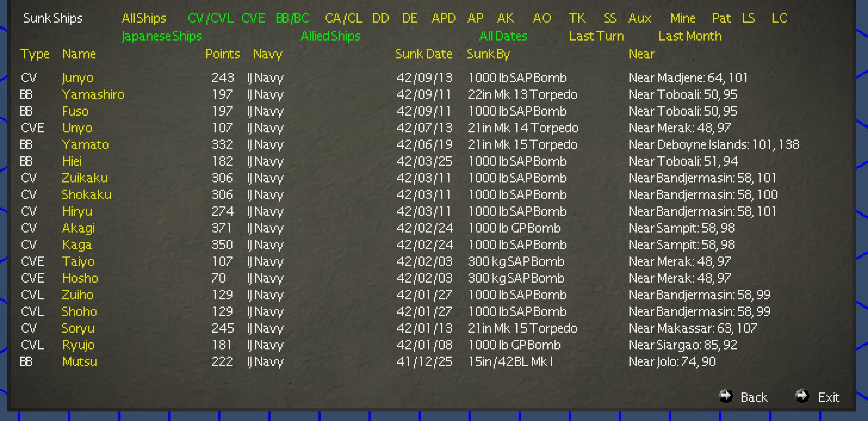The width and height of the screenshot is (868, 421).
Task: Open the escort carrier Hosho
Action: [80, 278]
